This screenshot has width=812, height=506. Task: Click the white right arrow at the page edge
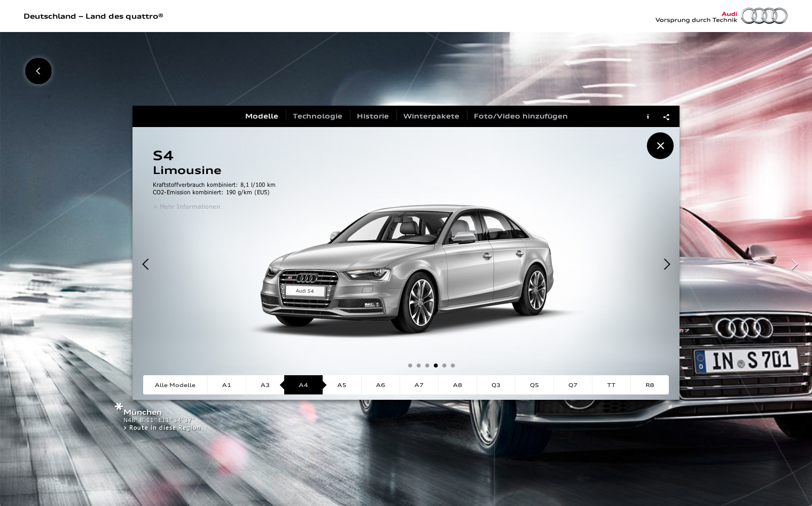794,264
